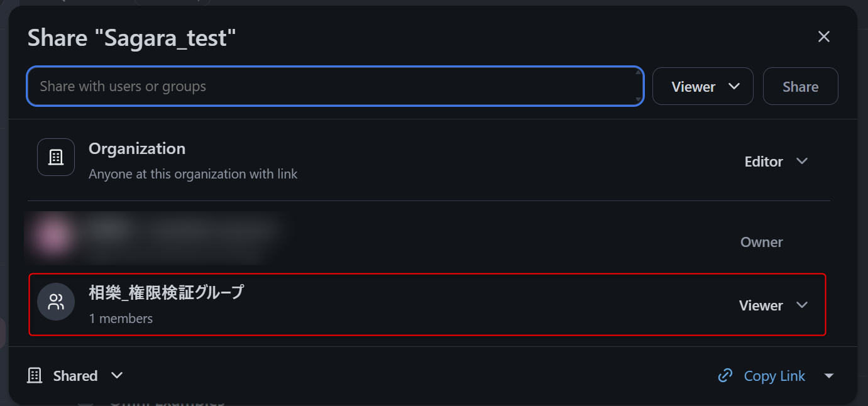Open the Shared visibility dropdown
Viewport: 868px width, 406px height.
click(116, 376)
